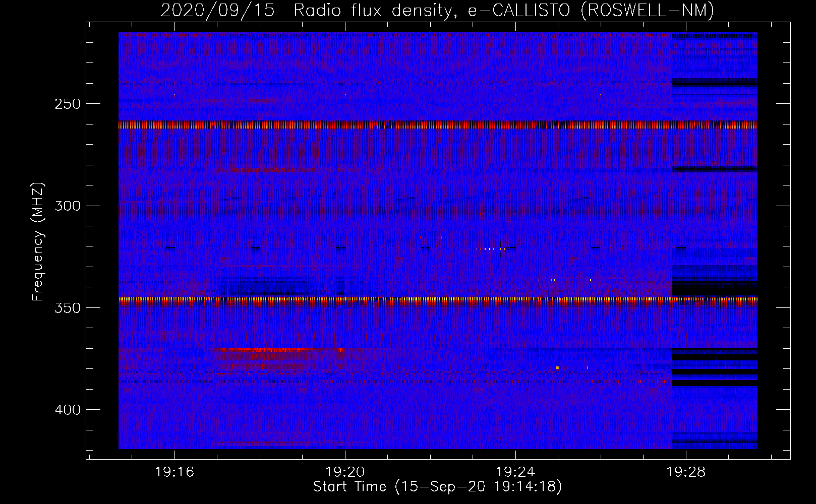
Task: Click the 250 frequency tick label
Action: [x=68, y=104]
